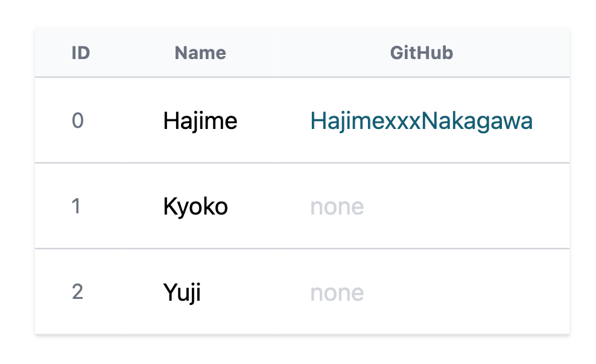Screen dimensions: 596x364
Task: Click the ID column header
Action: pyautogui.click(x=81, y=53)
